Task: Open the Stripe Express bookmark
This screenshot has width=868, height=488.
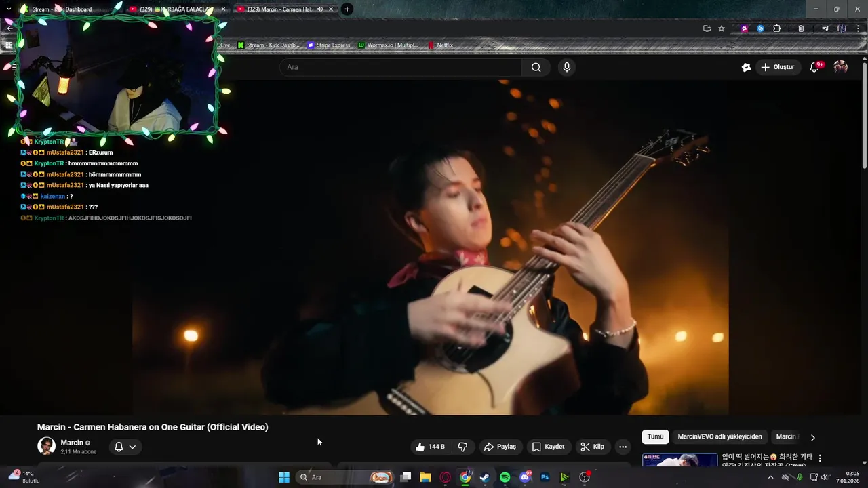Action: [329, 45]
